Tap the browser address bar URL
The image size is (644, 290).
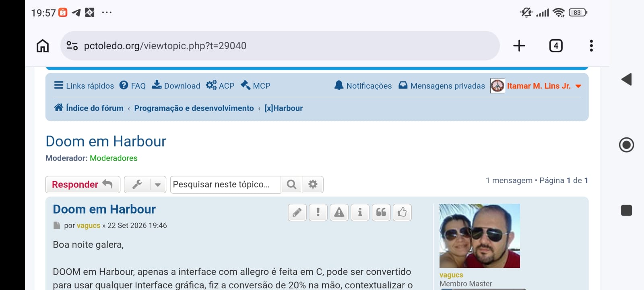click(165, 46)
